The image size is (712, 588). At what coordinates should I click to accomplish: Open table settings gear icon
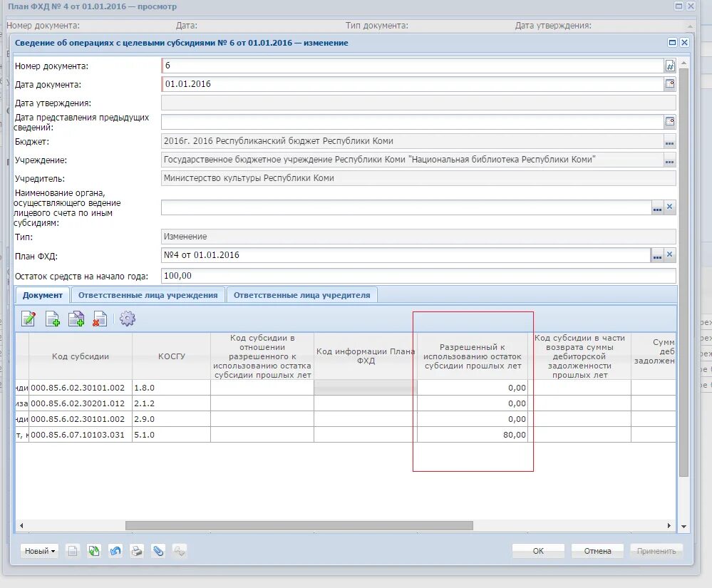pyautogui.click(x=128, y=319)
